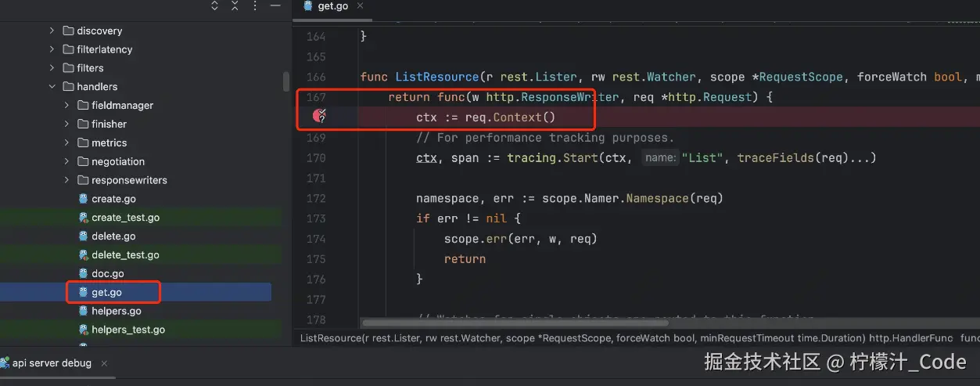Expand the filterlatency folder
980x386 pixels.
pos(52,49)
